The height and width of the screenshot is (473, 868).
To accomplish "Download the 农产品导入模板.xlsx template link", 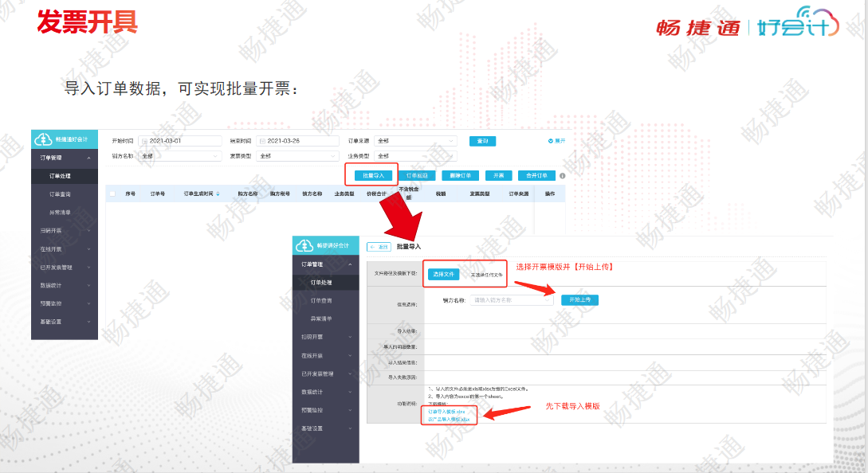I will 449,420.
